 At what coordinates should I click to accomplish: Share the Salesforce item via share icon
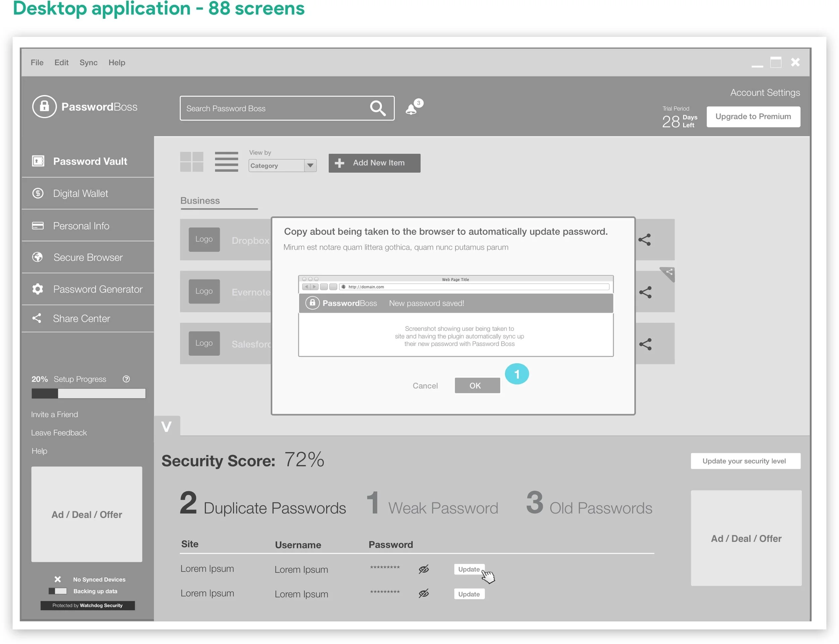645,344
